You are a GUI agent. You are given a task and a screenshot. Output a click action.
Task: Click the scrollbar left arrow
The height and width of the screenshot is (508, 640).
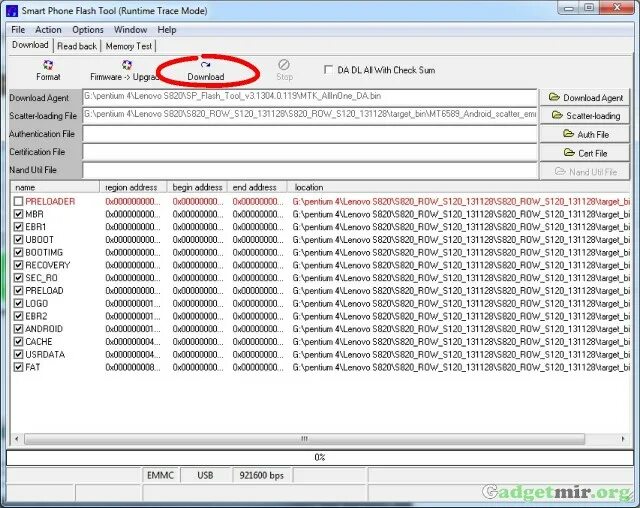(x=17, y=439)
